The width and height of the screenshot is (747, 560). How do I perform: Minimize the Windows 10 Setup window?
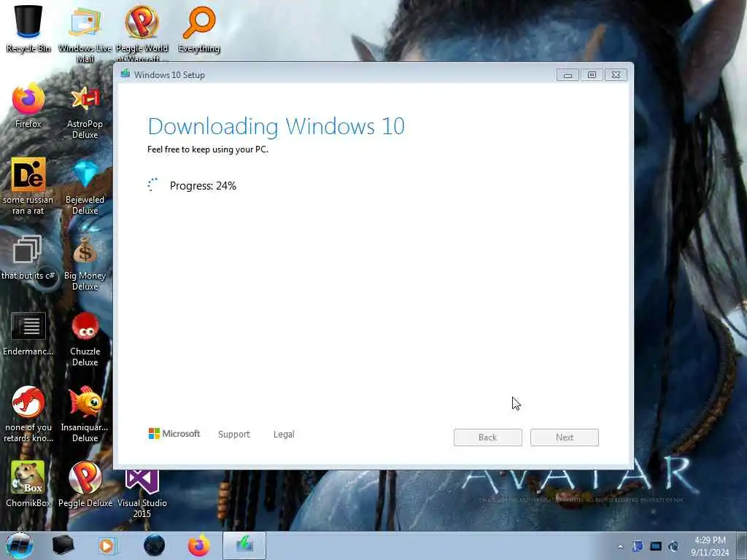coord(568,75)
